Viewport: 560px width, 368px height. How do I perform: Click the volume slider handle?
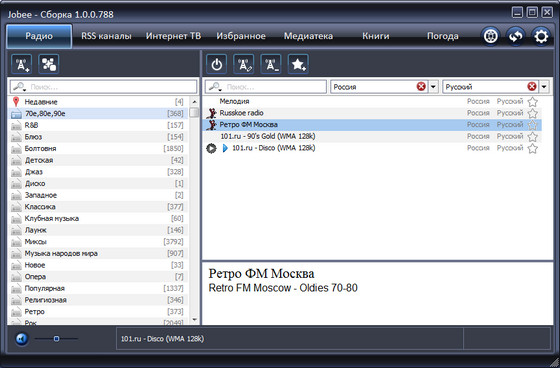pyautogui.click(x=56, y=338)
